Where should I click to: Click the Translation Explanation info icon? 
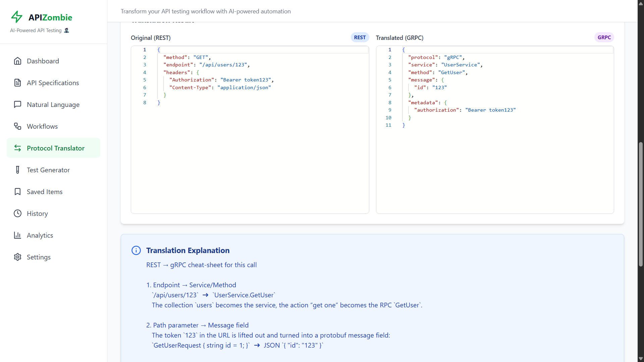(136, 250)
